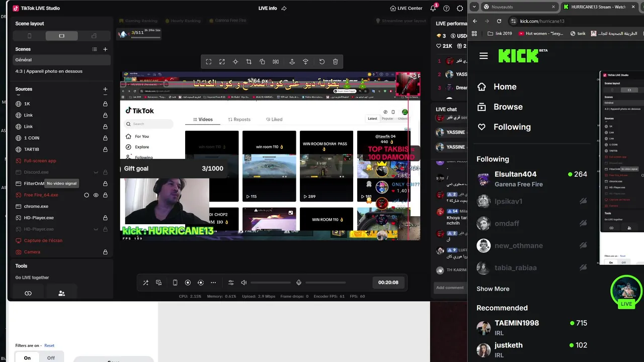Click the phone preview icon in bottom bar
Screen dimensions: 644x362
pos(175,283)
